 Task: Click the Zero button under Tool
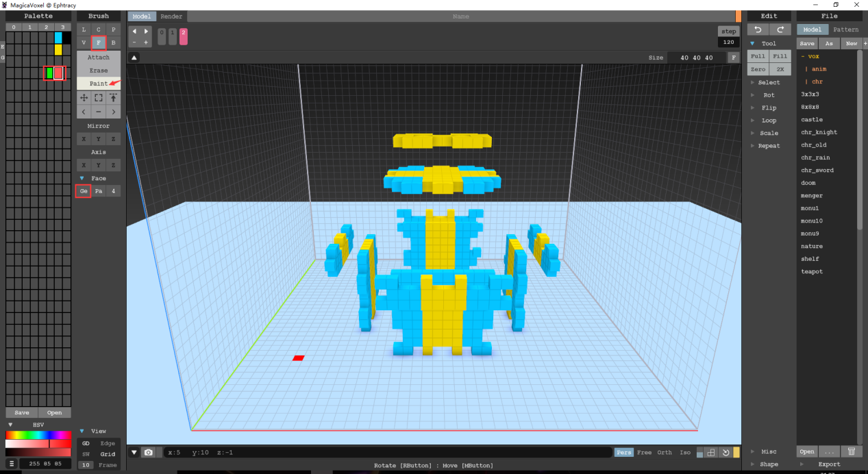pyautogui.click(x=758, y=69)
